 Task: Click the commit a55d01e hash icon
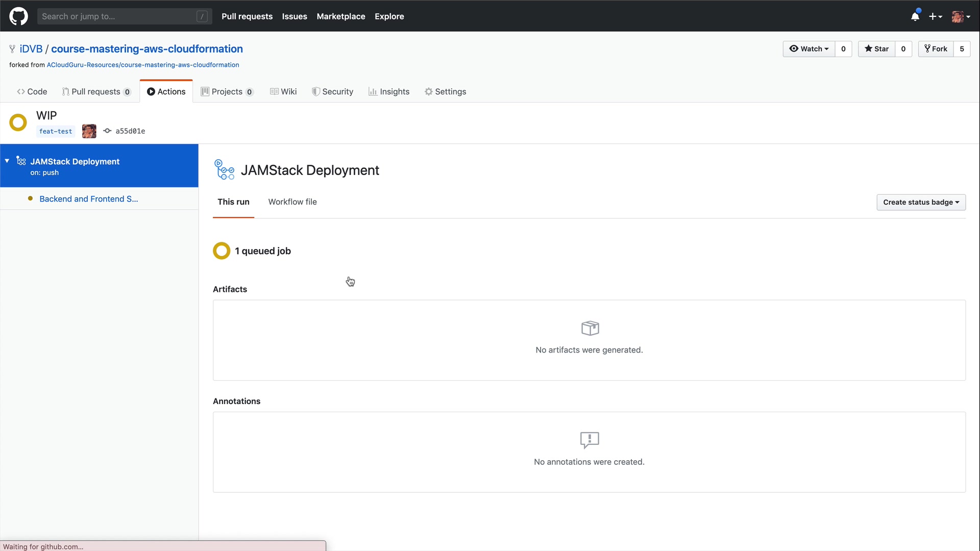click(107, 131)
